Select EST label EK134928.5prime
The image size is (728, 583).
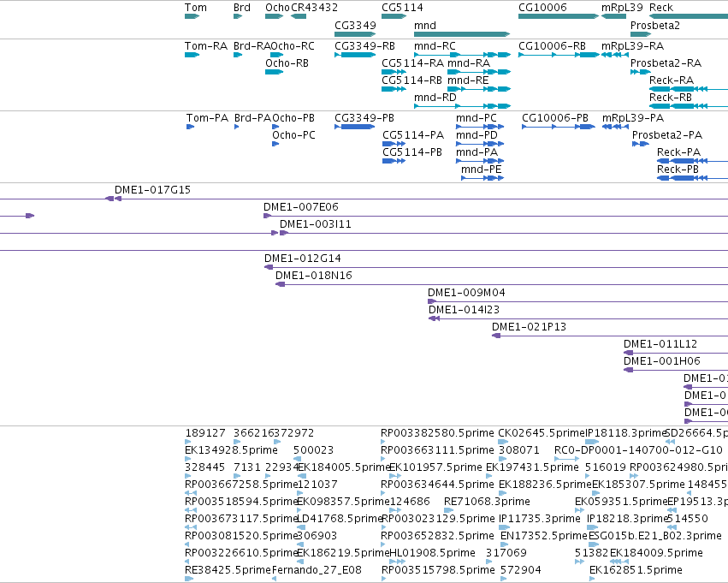point(231,450)
